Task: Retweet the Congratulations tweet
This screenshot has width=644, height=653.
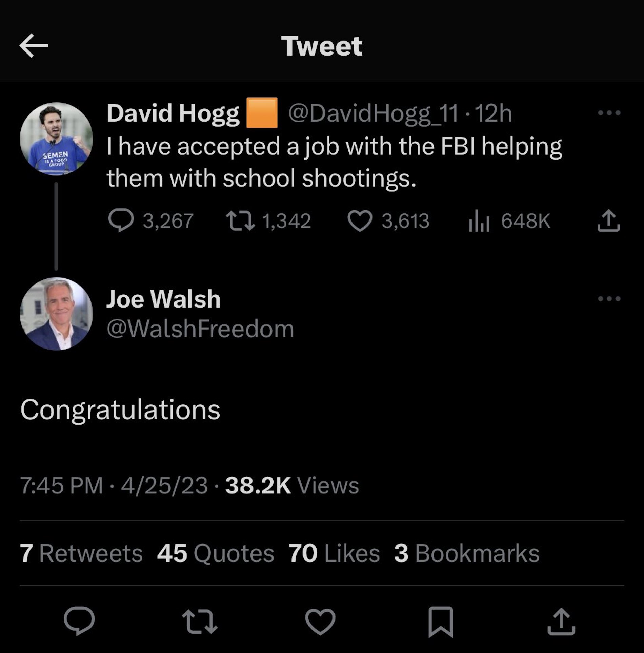Action: [200, 621]
